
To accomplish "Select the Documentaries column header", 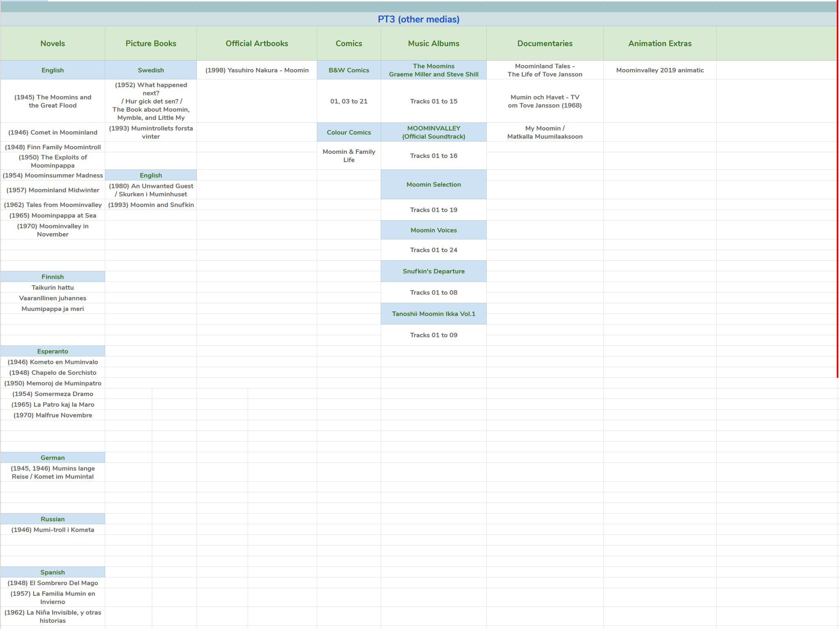I will click(544, 43).
